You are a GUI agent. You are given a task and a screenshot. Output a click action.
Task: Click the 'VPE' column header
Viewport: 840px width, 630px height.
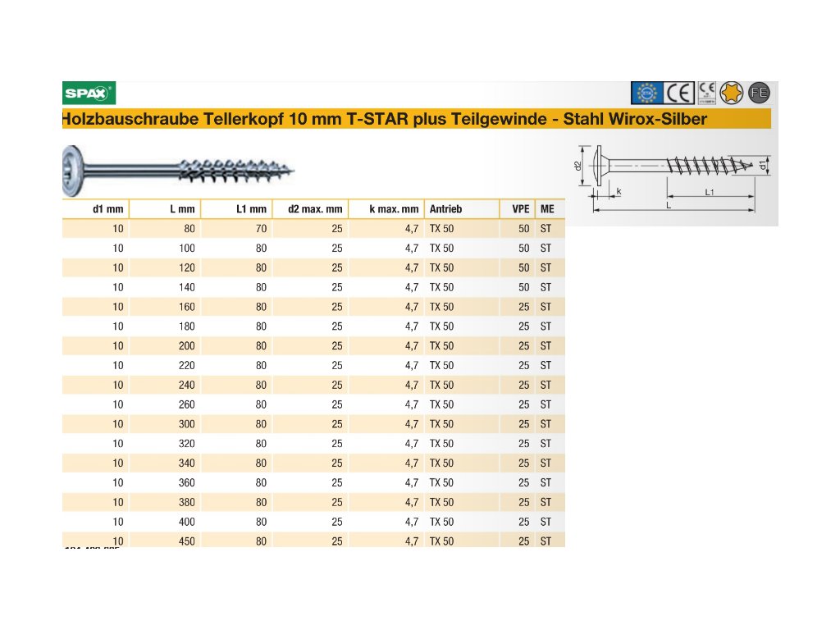521,209
